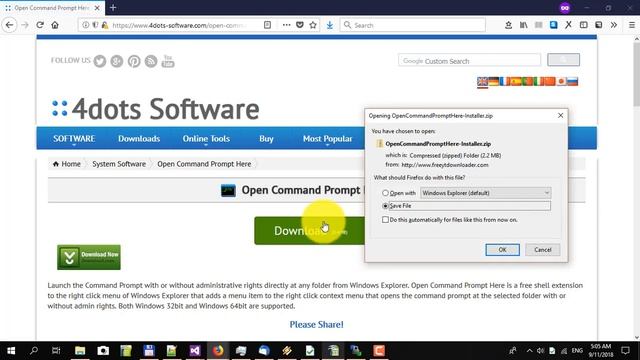Bookmark this page with the star icon
Viewport: 640px width, 360px height.
click(313, 25)
